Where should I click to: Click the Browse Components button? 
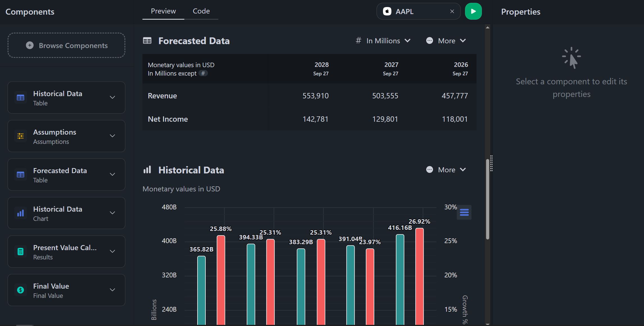(x=66, y=46)
